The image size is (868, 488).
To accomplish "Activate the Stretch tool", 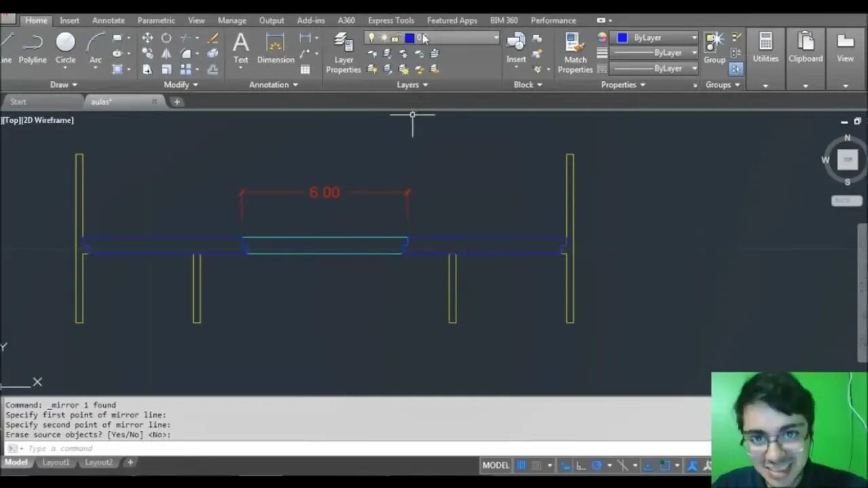I will point(147,69).
